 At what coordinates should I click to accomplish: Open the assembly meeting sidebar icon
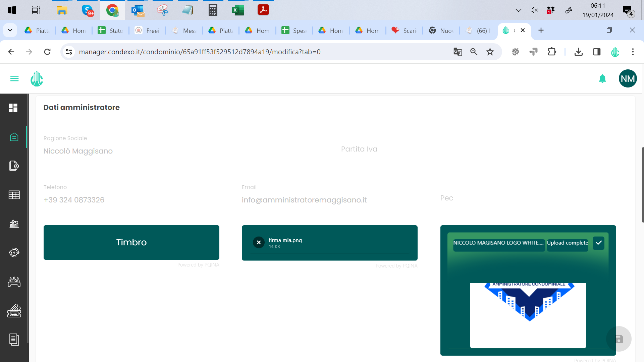point(14,282)
